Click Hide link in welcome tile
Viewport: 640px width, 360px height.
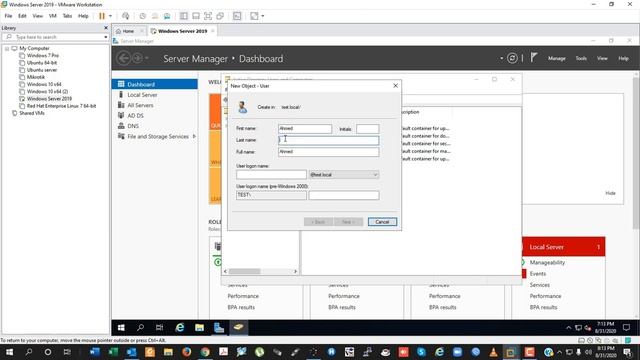click(610, 193)
